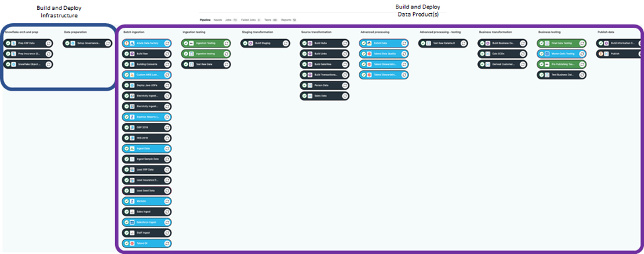Click retry icon on Calc SCDs job

point(522,54)
